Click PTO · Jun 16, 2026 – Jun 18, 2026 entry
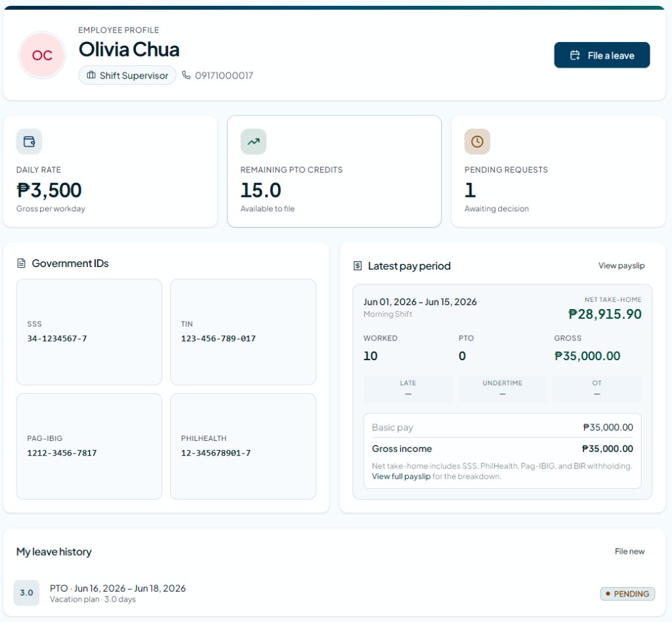This screenshot has height=622, width=672. point(118,588)
